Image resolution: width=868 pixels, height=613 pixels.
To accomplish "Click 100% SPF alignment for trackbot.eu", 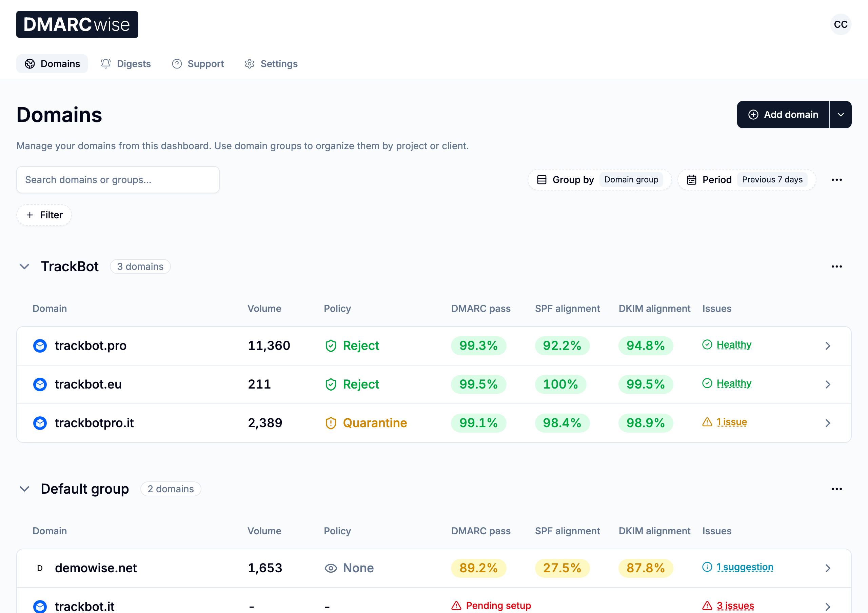I will tap(561, 384).
